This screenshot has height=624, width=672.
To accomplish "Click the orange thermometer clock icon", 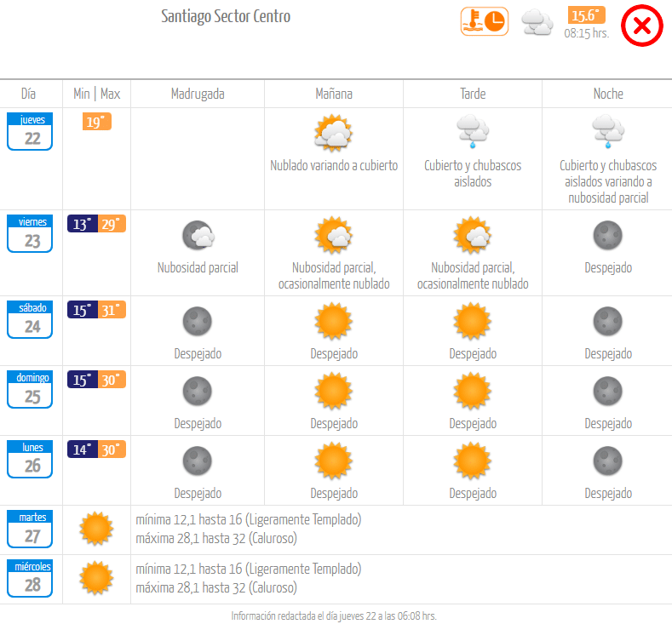I will click(485, 21).
